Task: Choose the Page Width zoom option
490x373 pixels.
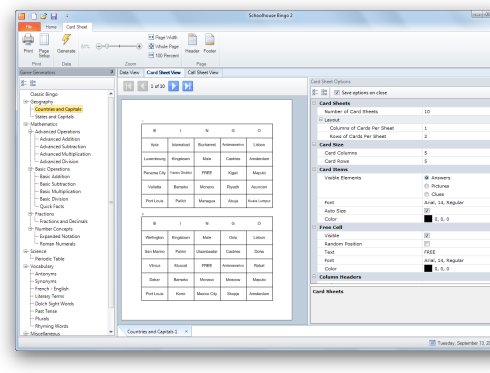Action: pyautogui.click(x=163, y=37)
